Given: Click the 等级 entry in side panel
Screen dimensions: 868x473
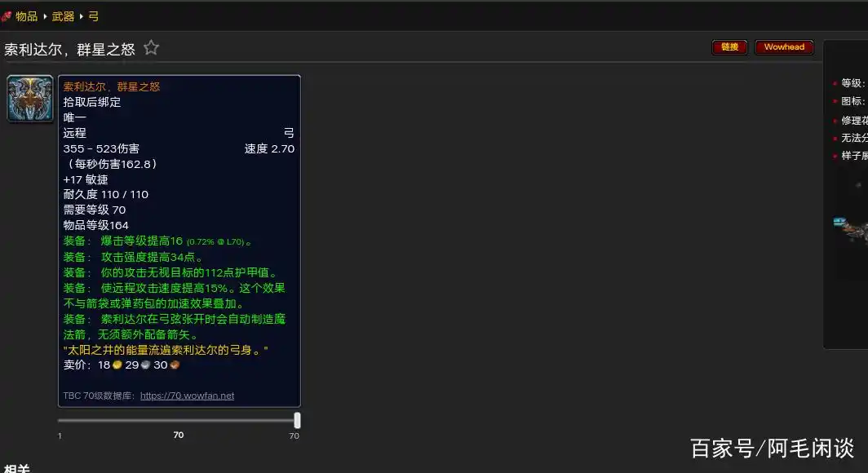Looking at the screenshot, I should tap(852, 83).
